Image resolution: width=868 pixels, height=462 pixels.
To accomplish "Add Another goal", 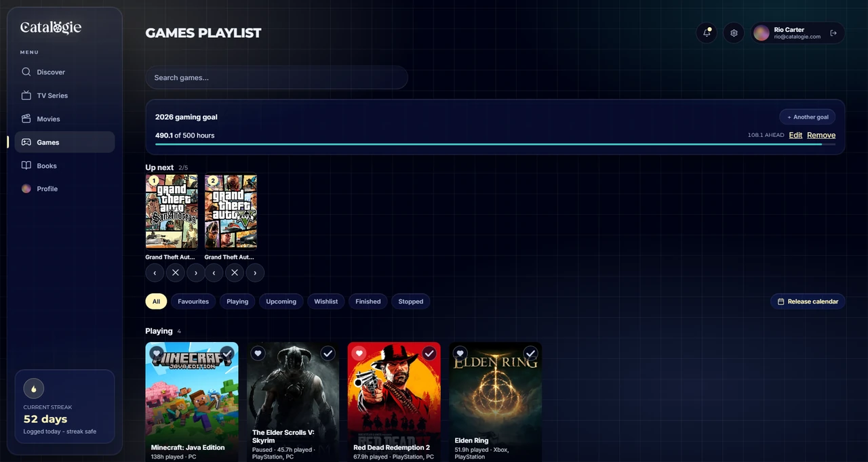I will pos(807,117).
